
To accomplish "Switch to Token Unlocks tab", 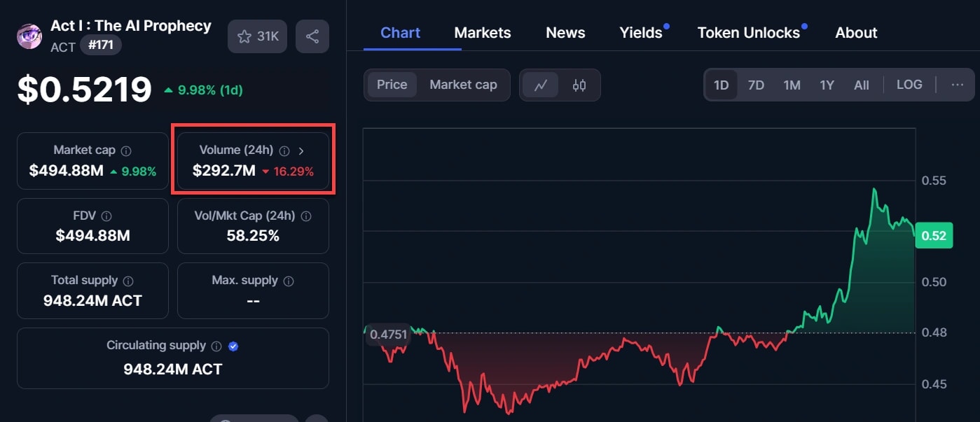I will click(x=748, y=33).
